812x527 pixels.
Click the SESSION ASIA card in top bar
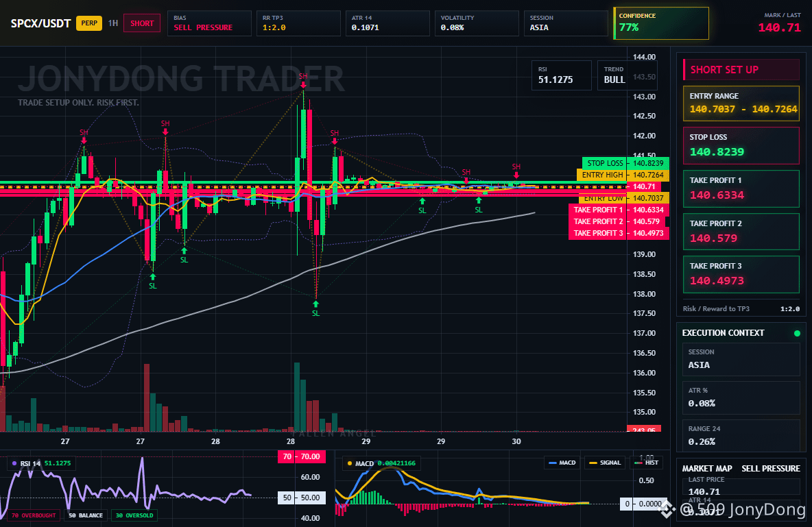pos(566,23)
